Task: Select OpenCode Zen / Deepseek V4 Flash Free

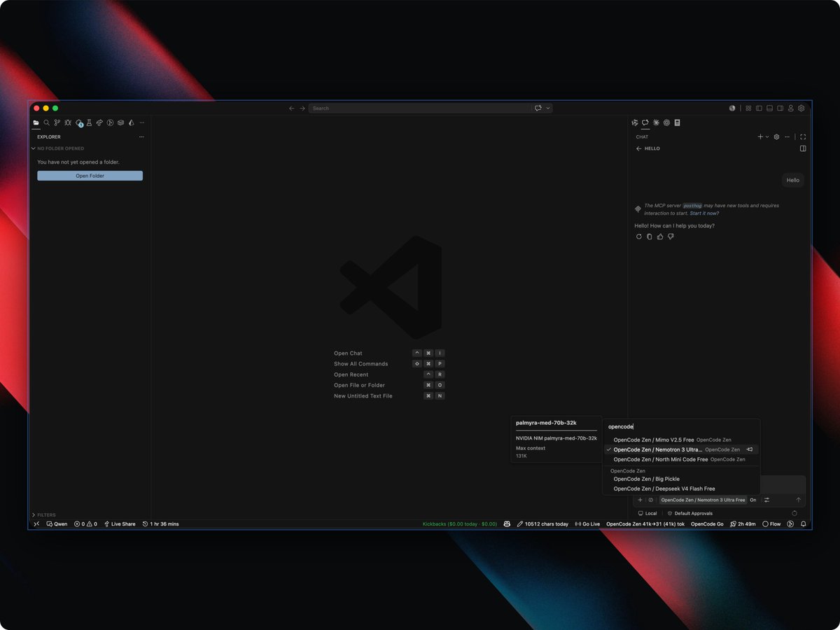Action: [681, 489]
